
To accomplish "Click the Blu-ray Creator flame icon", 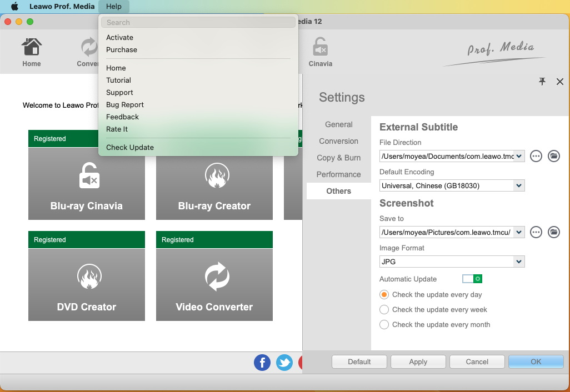I will click(x=217, y=175).
